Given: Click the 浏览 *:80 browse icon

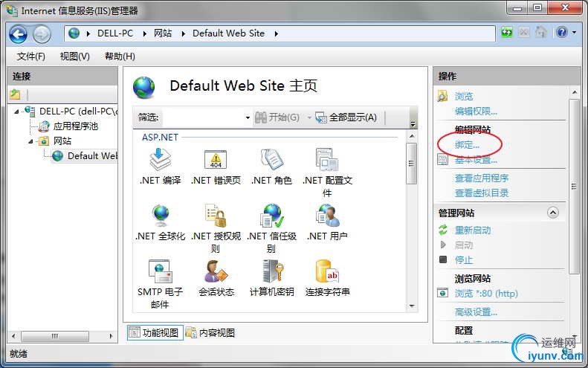Looking at the screenshot, I should [x=442, y=293].
